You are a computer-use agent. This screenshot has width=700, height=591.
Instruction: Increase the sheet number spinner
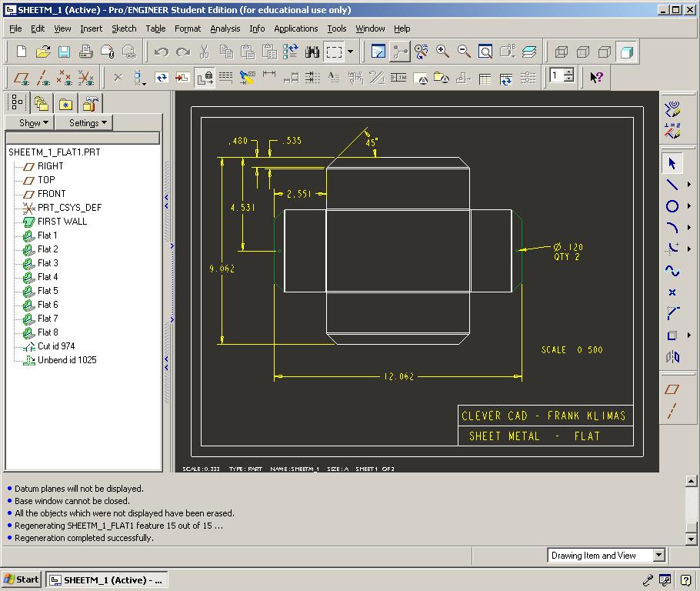568,73
